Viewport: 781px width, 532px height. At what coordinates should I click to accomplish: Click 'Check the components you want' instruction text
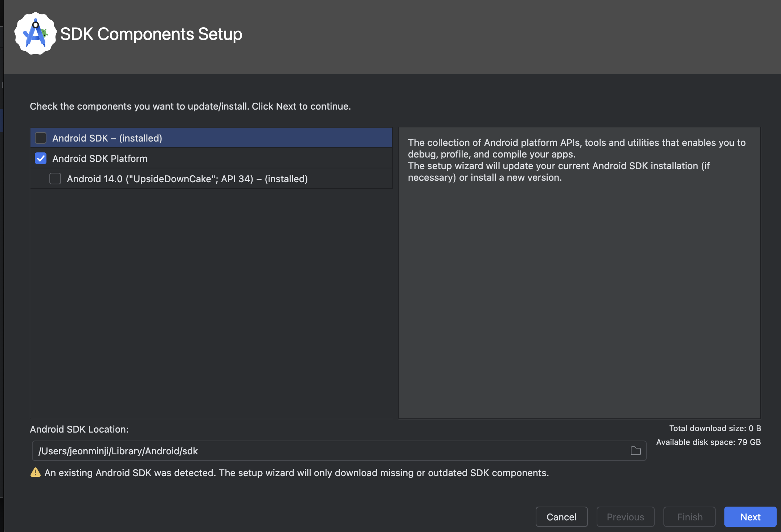(190, 106)
